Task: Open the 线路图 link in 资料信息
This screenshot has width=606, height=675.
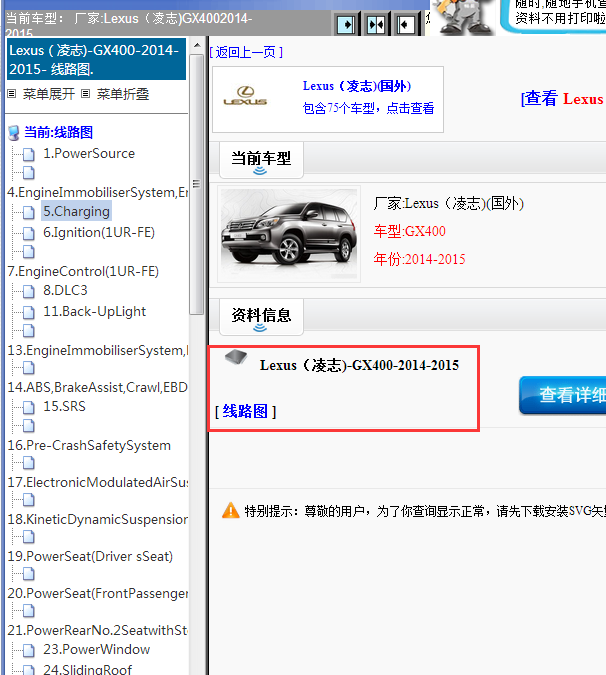Action: pyautogui.click(x=245, y=412)
